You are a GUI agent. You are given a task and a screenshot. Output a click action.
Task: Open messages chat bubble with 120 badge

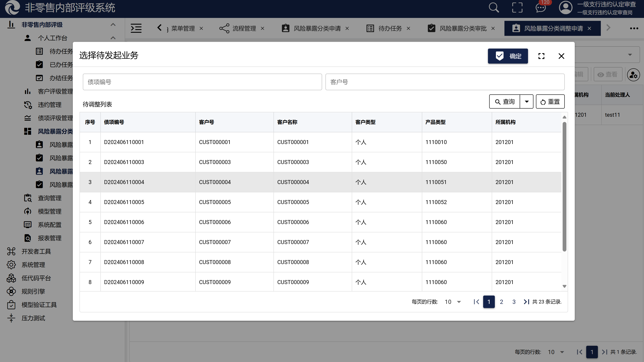click(541, 8)
